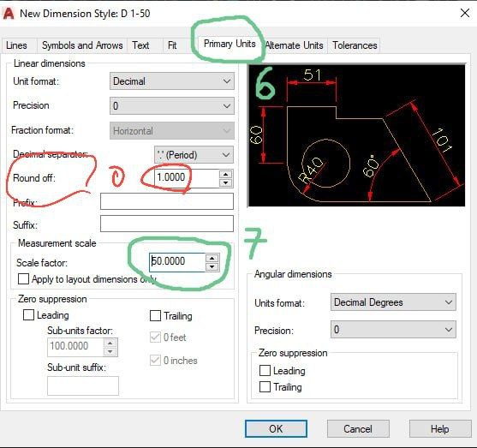Click the Suffix text field
The height and width of the screenshot is (448, 477).
coord(167,224)
